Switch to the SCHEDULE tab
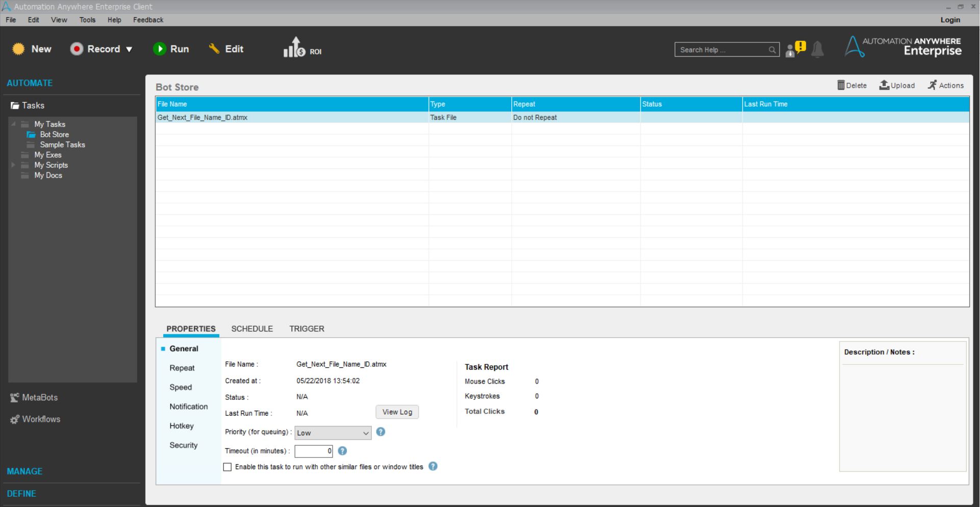This screenshot has width=980, height=507. pos(252,329)
